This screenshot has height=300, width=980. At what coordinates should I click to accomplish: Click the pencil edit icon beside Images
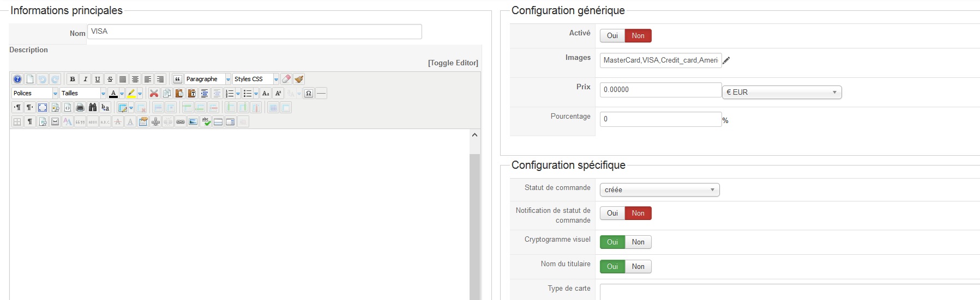(726, 60)
